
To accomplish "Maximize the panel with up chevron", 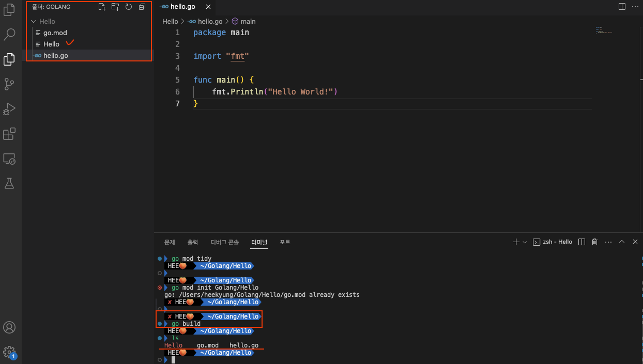I will click(622, 242).
